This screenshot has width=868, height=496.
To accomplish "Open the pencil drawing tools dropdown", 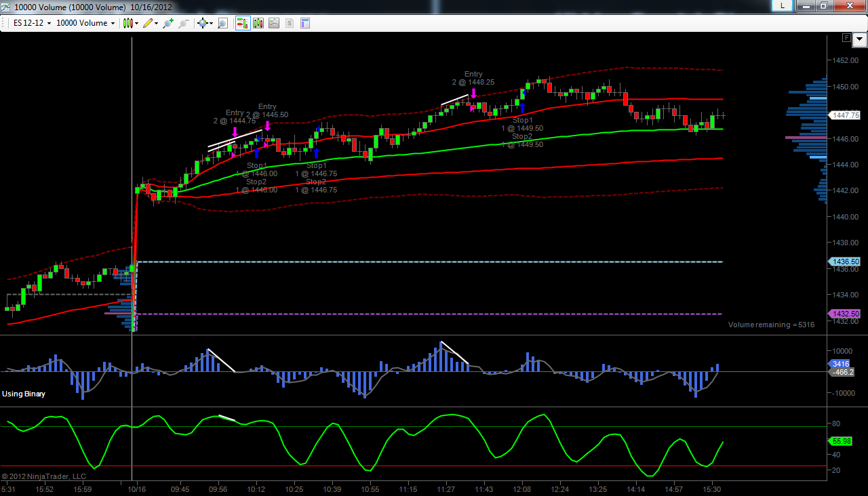I will point(151,23).
